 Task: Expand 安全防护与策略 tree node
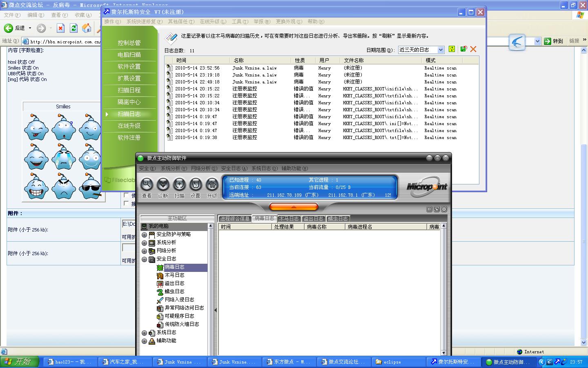(144, 235)
